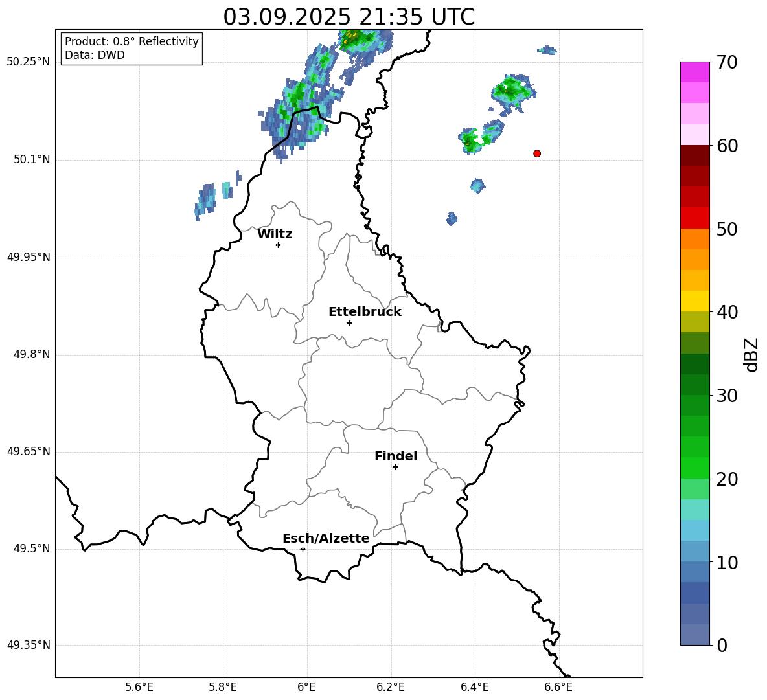The image size is (767, 700).
Task: Click the 49.35°N latitude label
Action: click(29, 645)
